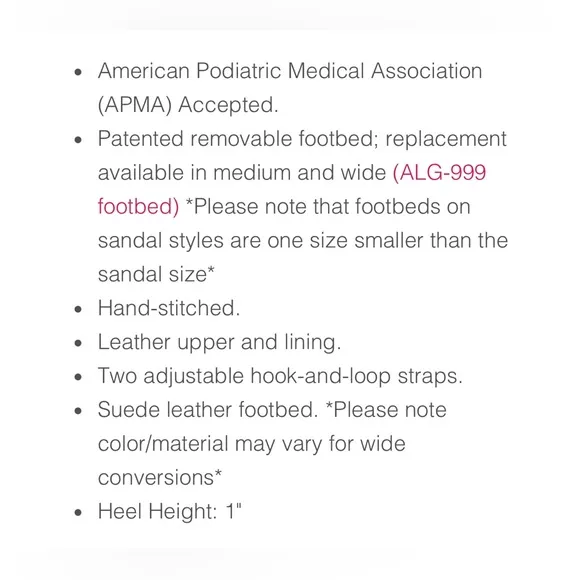Click the "*Please note that footbeds on" text
The width and height of the screenshot is (580, 580).
328,206
